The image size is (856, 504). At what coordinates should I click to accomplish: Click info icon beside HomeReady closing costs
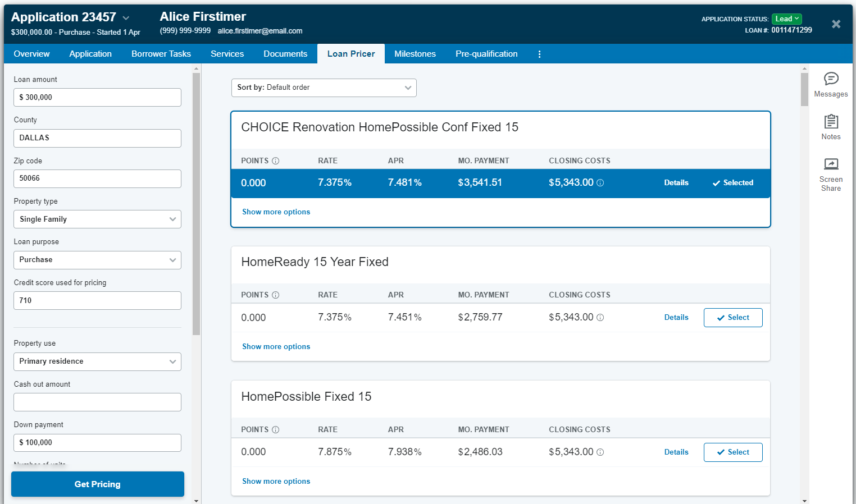click(x=600, y=318)
